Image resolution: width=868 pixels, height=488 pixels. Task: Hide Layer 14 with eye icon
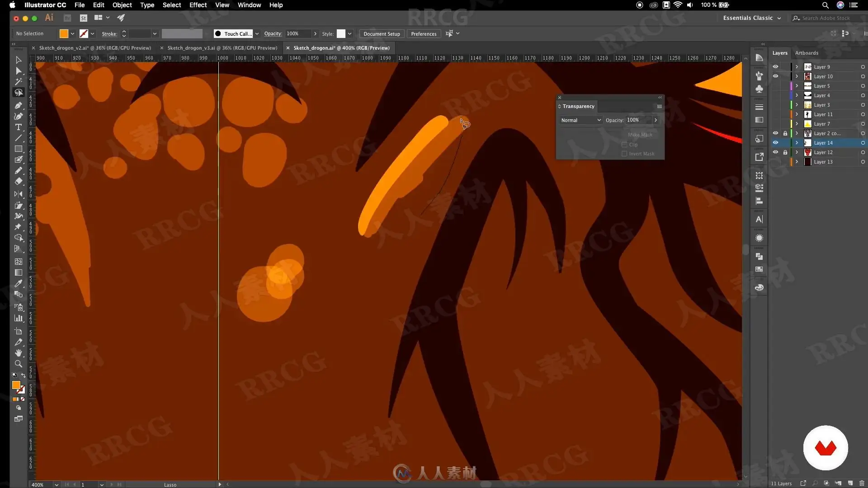[775, 143]
